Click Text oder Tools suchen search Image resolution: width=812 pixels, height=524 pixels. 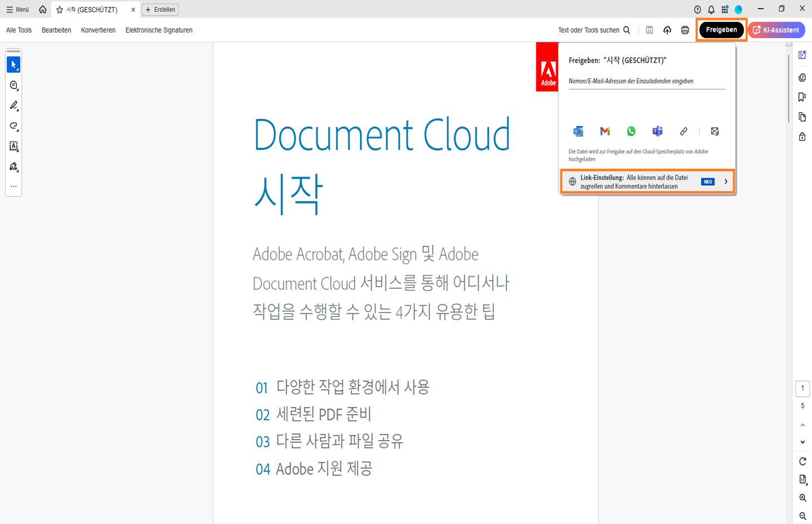pos(594,30)
